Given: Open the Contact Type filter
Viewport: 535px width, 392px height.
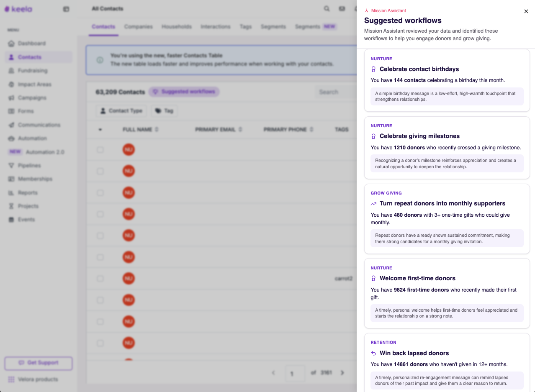Looking at the screenshot, I should pos(121,111).
